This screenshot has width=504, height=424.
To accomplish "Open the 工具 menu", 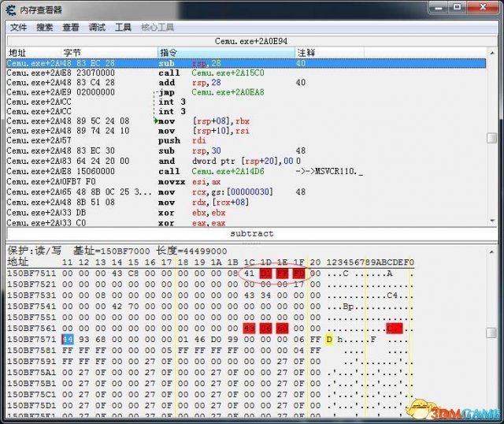I will (123, 28).
